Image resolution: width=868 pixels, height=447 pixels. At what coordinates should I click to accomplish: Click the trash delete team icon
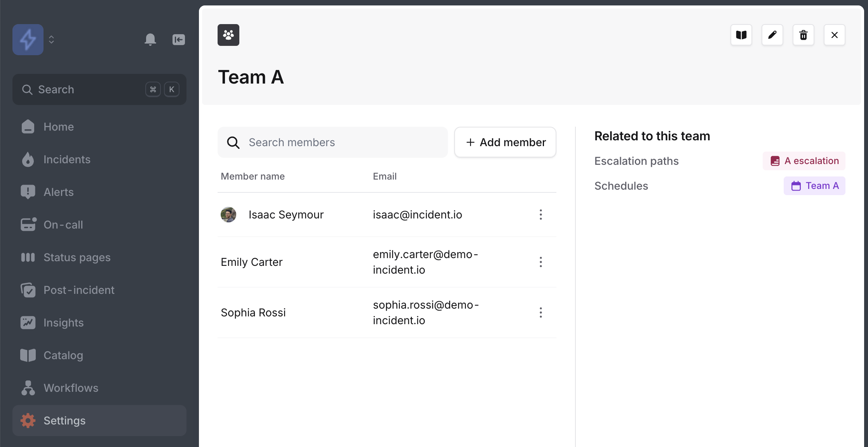point(803,35)
